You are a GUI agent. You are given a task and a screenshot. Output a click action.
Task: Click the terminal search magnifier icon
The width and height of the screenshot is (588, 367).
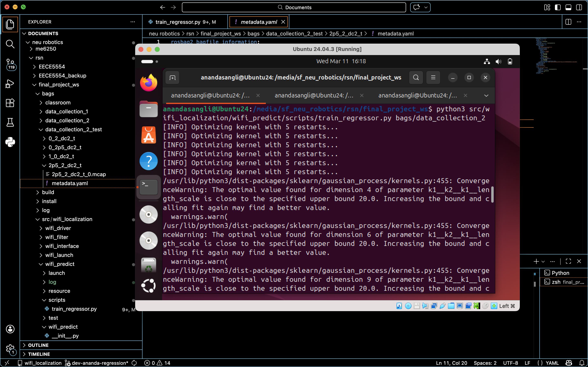416,77
